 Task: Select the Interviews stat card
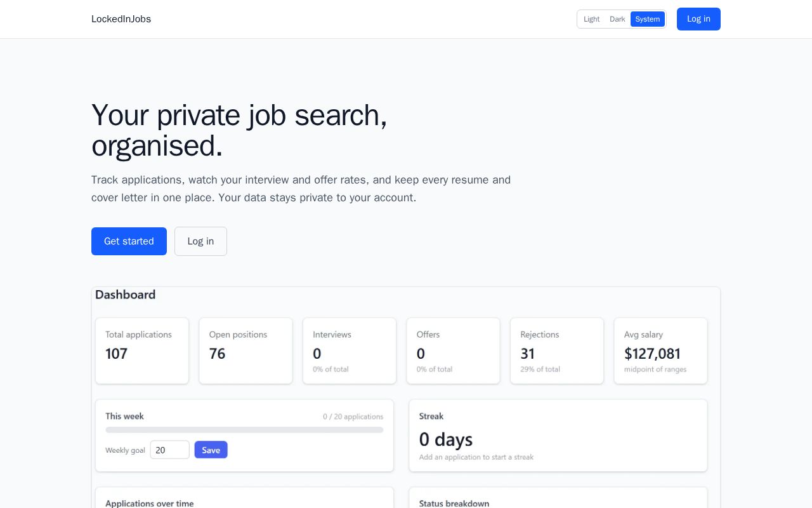[350, 351]
